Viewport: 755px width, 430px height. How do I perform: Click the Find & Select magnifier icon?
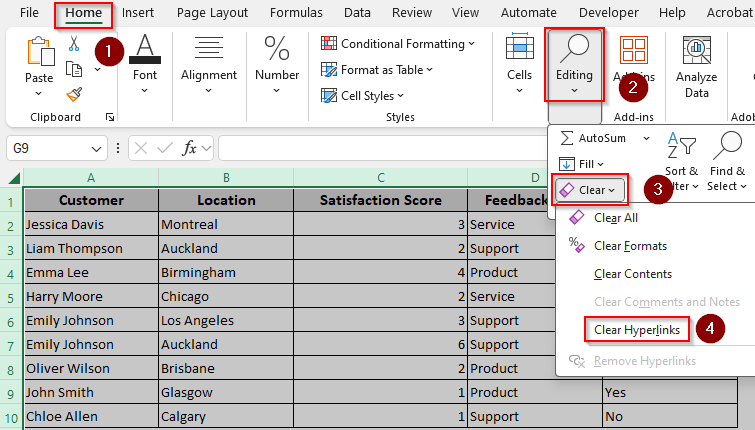(727, 145)
